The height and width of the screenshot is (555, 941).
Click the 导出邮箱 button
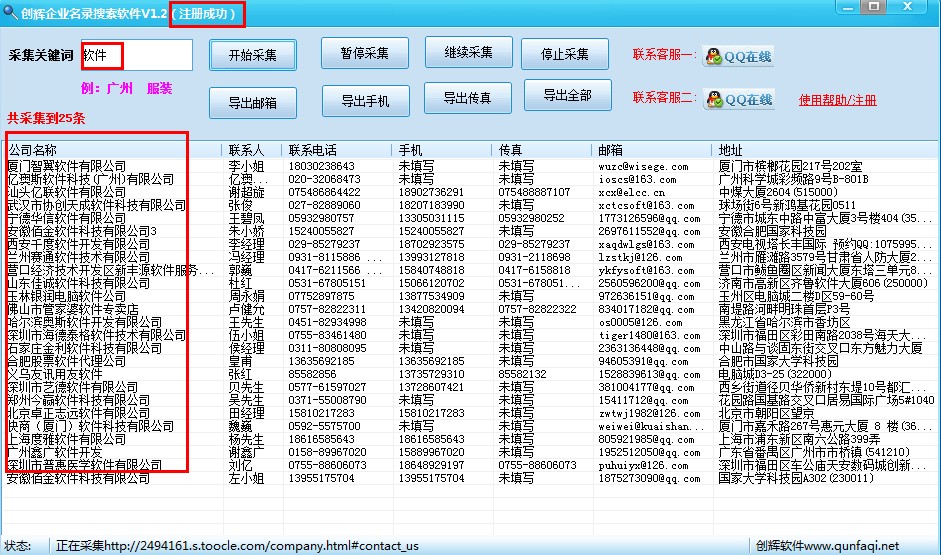[253, 103]
